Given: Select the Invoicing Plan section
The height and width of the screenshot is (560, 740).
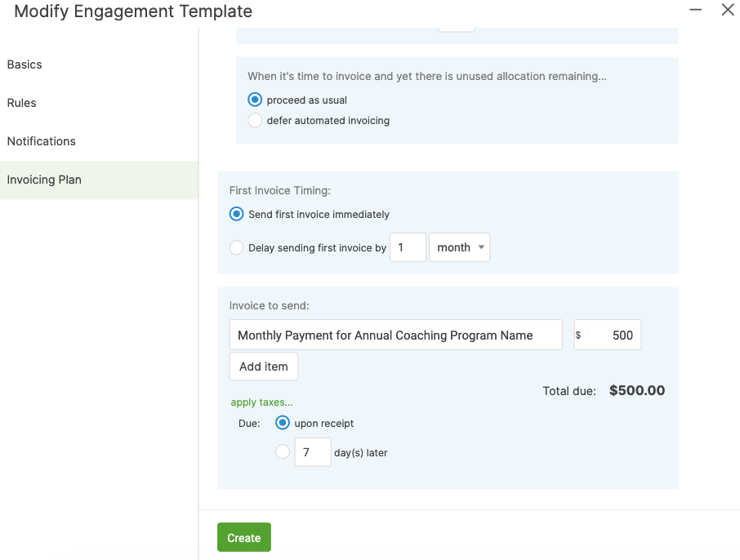Looking at the screenshot, I should pos(44,180).
